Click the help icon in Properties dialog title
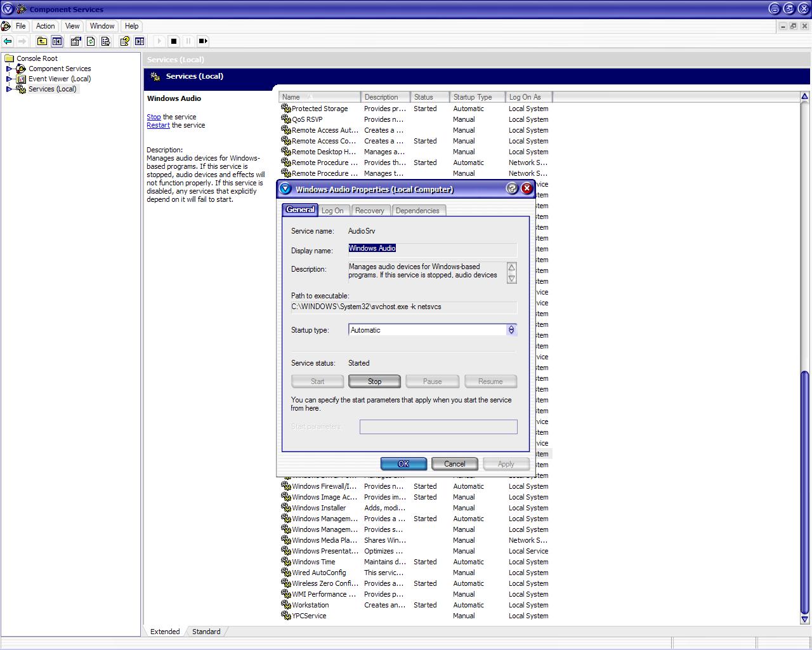This screenshot has width=812, height=650. 512,189
